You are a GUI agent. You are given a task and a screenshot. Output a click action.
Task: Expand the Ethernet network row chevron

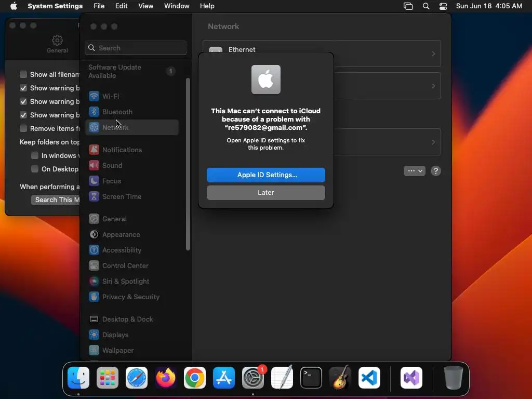(433, 54)
